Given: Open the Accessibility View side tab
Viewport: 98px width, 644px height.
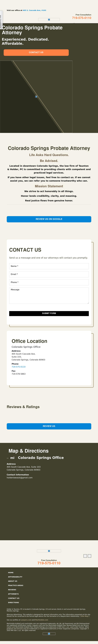Looking at the screenshot, I should (x=1, y=22).
